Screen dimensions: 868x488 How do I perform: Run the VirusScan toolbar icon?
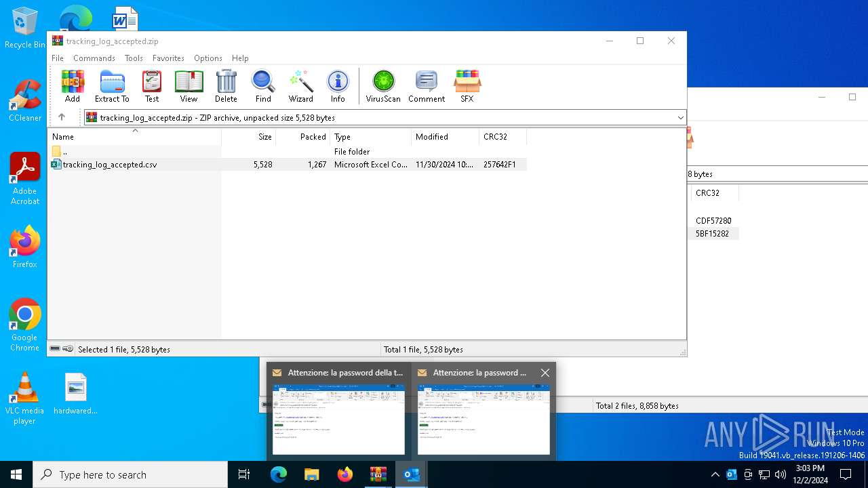(383, 86)
